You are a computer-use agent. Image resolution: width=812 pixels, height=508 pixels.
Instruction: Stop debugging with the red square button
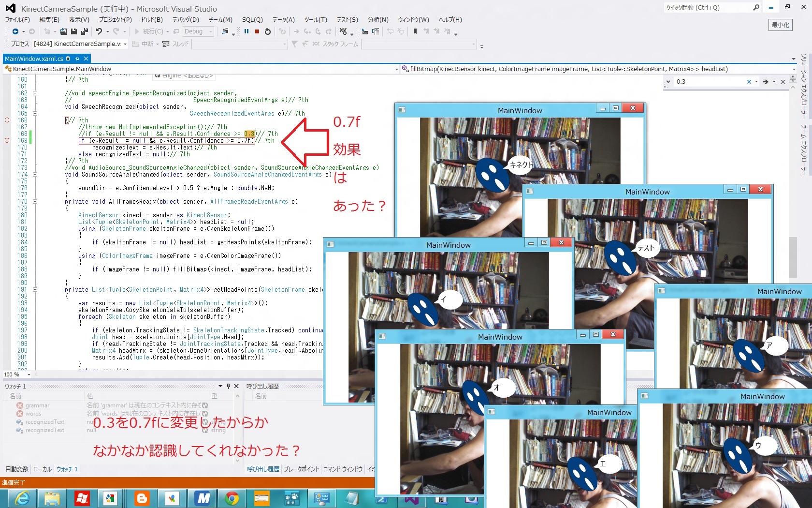tap(257, 31)
